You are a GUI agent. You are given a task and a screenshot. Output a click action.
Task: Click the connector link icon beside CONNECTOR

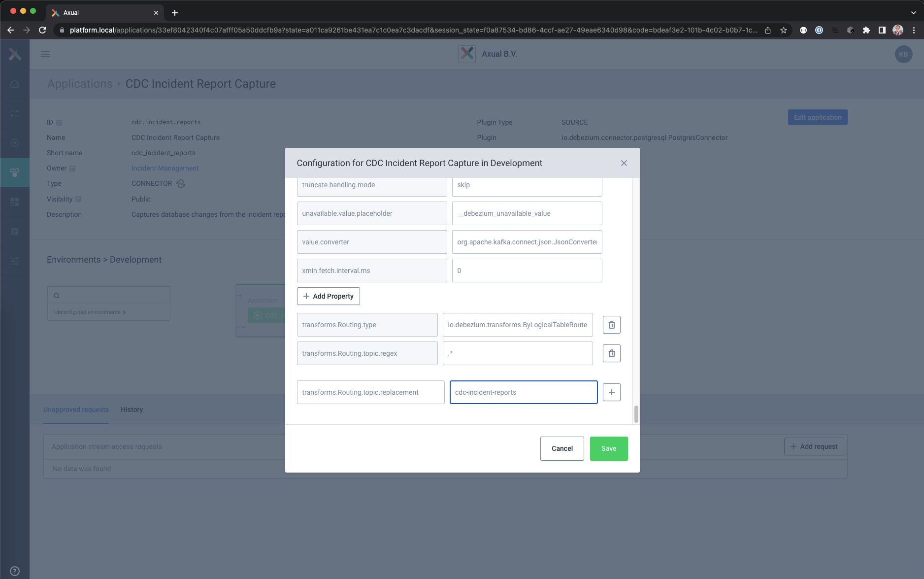click(181, 184)
